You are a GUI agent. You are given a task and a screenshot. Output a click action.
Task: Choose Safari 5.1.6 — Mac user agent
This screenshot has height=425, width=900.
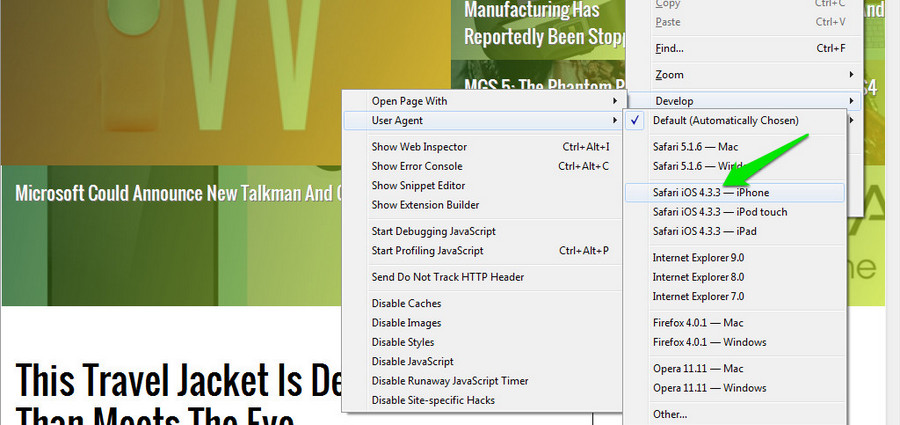click(735, 147)
